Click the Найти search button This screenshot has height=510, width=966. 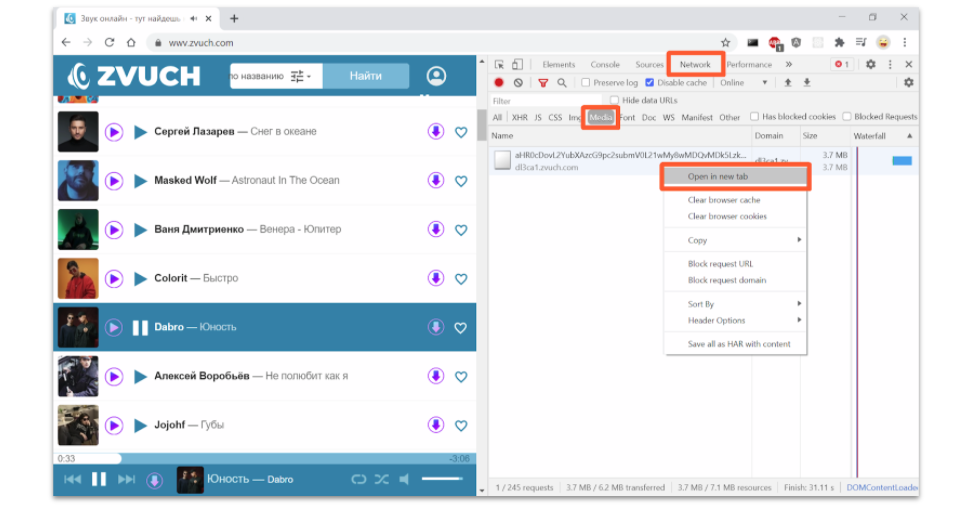366,76
